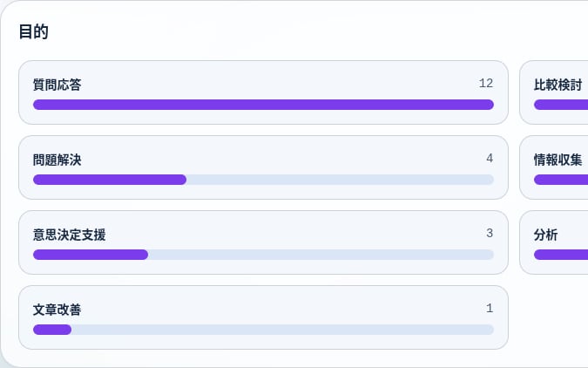Viewport: 588px width, 368px height.
Task: Click the count 4 on 問題解決
Action: point(490,159)
